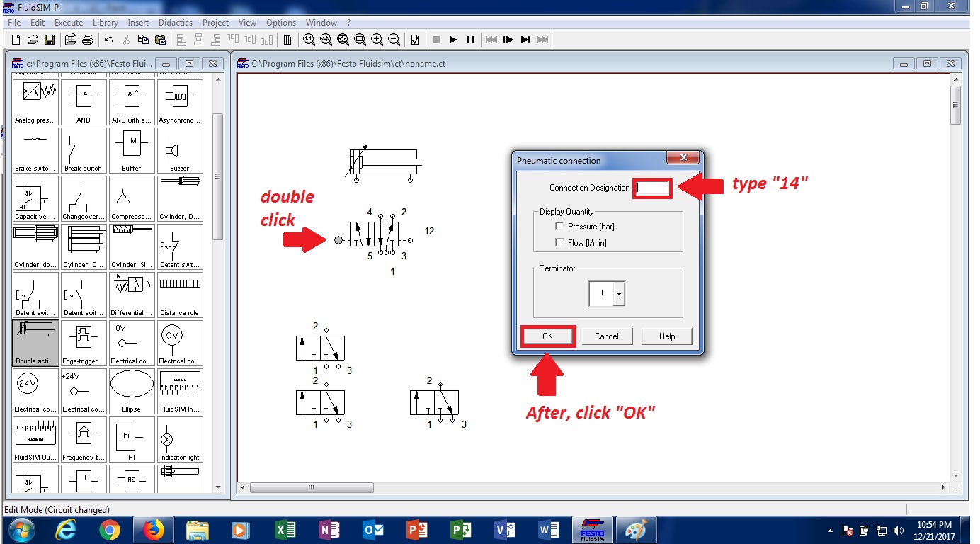
Task: Click the Open file toolbar icon
Action: coord(33,40)
